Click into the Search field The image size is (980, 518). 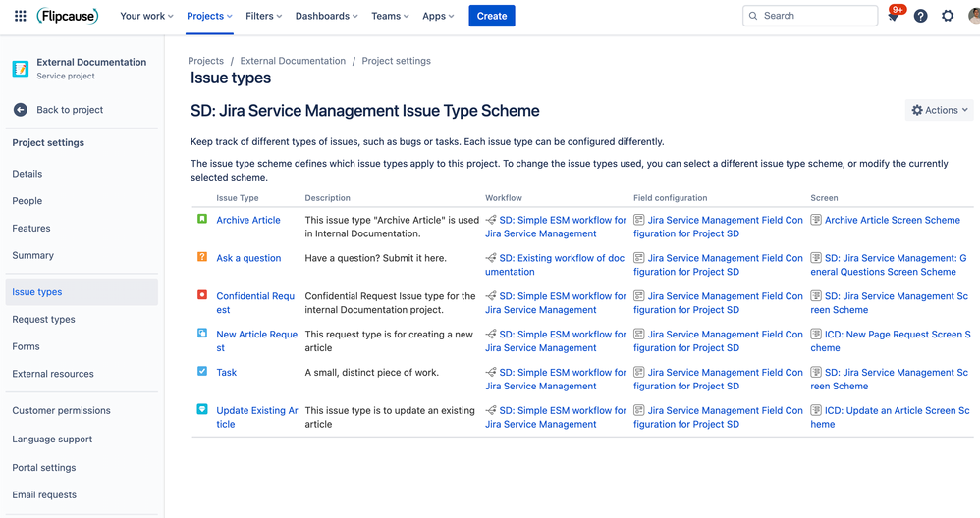810,16
